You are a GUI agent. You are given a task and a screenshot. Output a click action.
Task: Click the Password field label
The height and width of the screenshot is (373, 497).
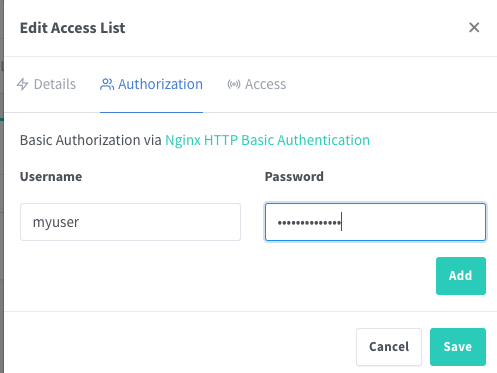pyautogui.click(x=294, y=177)
